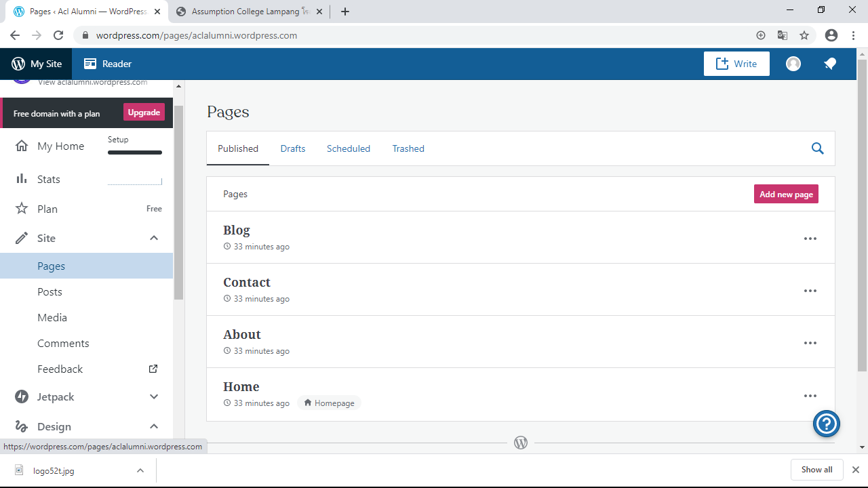Image resolution: width=868 pixels, height=488 pixels.
Task: Collapse the Site sidebar section
Action: [154, 238]
